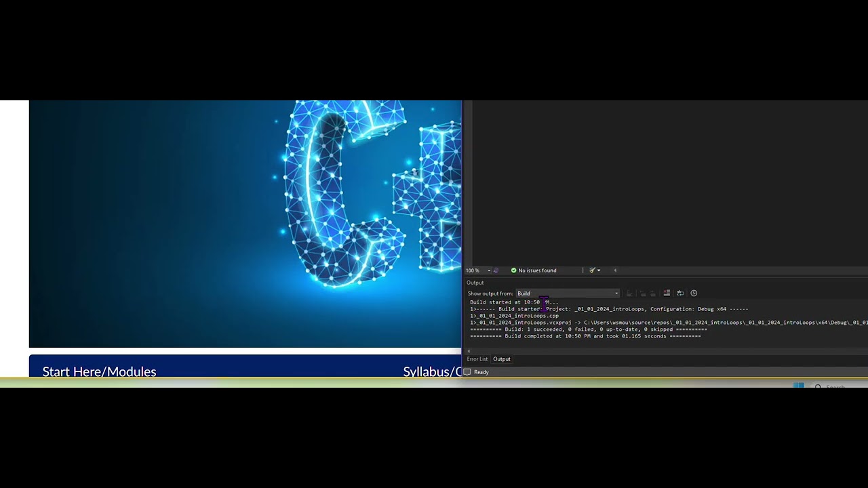The width and height of the screenshot is (868, 488).
Task: Open the Show output from Build dropdown
Action: click(x=568, y=293)
